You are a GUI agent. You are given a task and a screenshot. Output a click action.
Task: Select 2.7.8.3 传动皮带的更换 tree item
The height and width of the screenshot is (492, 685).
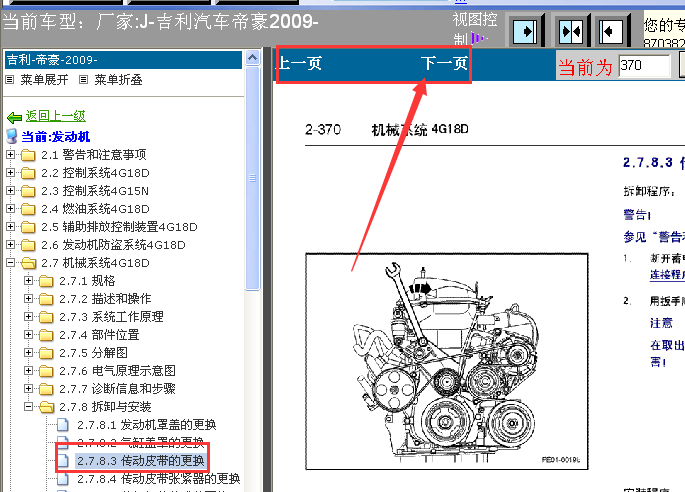pos(141,461)
